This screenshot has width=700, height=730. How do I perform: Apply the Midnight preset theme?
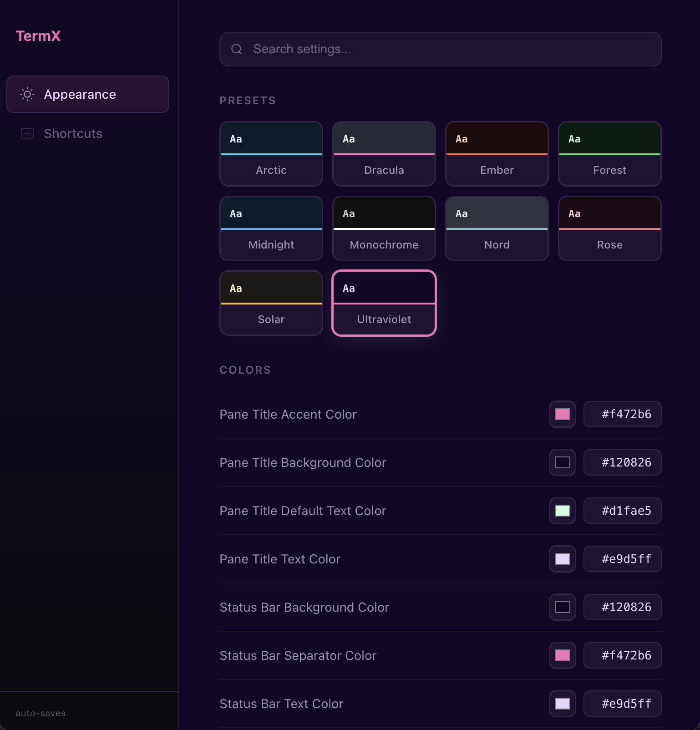[271, 228]
